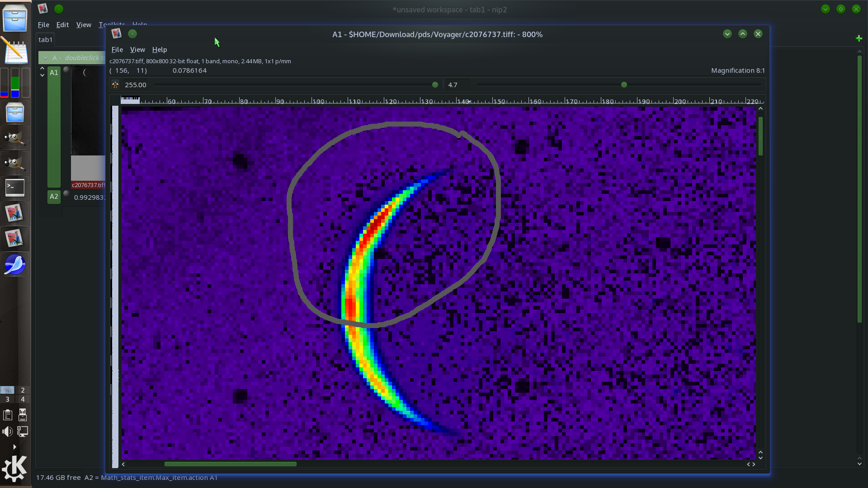
Task: Open SeaMonkey browser dock icon
Action: (15, 264)
